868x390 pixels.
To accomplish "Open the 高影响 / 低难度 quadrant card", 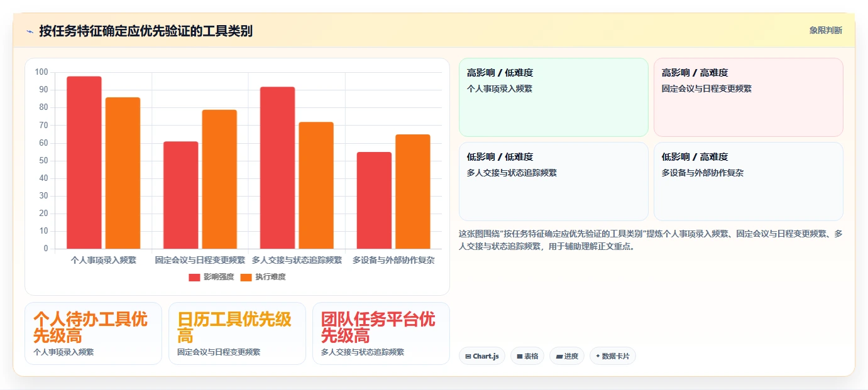I will coord(554,97).
